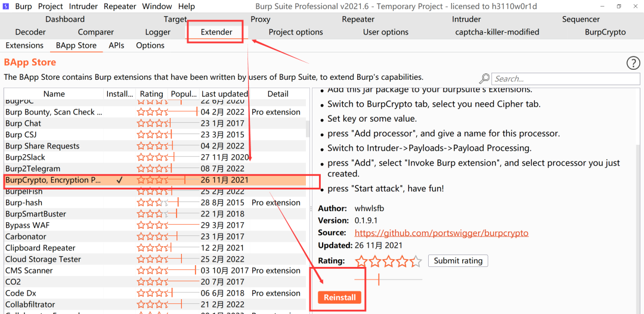644x314 pixels.
Task: Click the search magnifier icon
Action: pos(485,79)
